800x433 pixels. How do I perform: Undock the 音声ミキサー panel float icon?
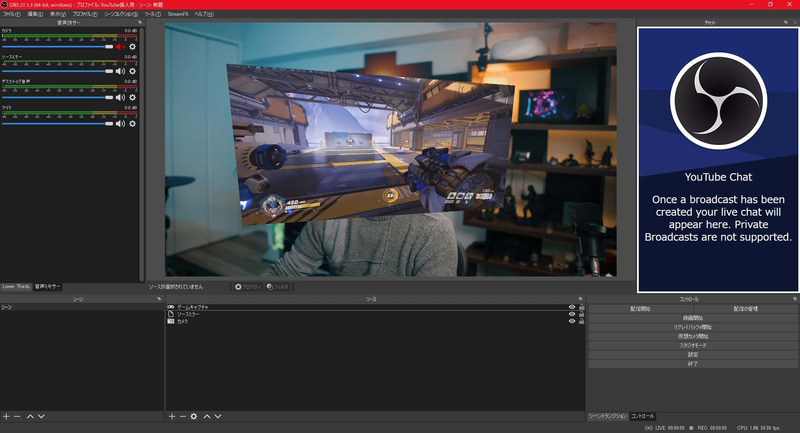[x=140, y=22]
